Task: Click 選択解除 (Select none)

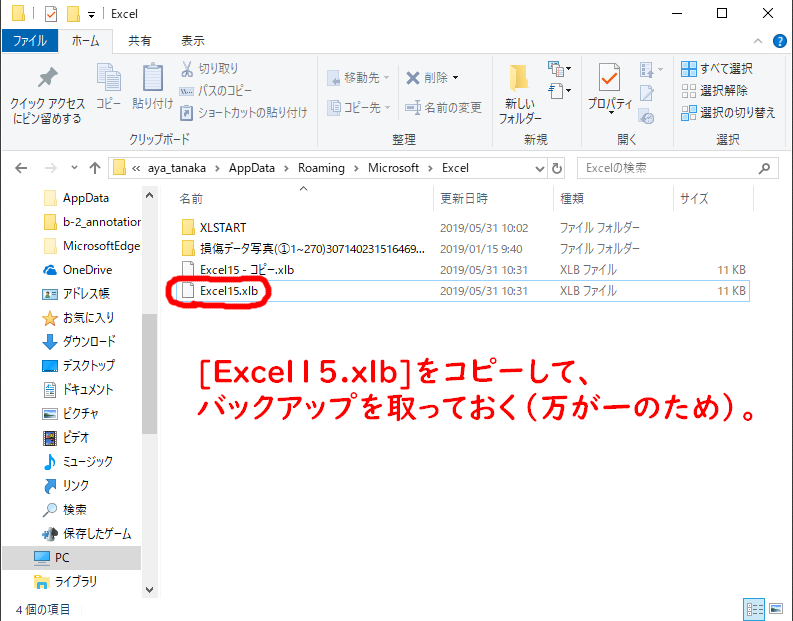Action: pyautogui.click(x=714, y=91)
